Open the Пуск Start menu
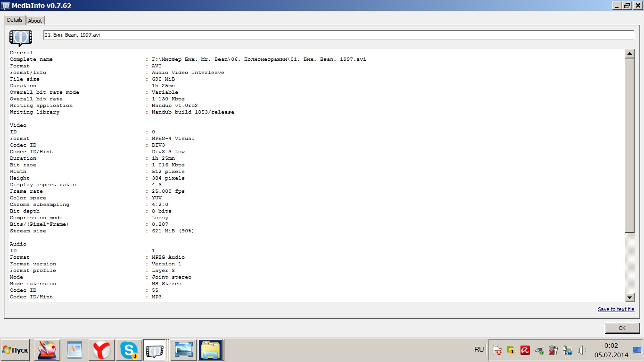This screenshot has width=644, height=362. coord(15,350)
